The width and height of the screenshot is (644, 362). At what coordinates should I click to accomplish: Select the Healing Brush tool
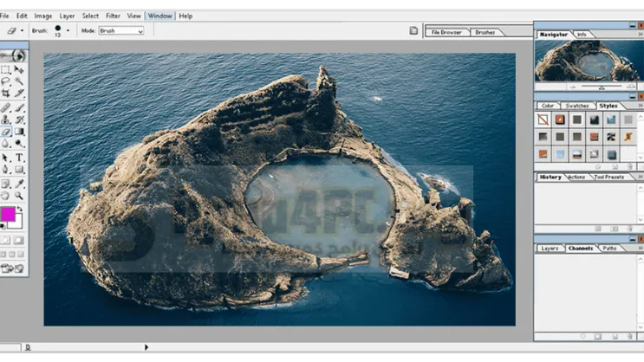pos(5,108)
